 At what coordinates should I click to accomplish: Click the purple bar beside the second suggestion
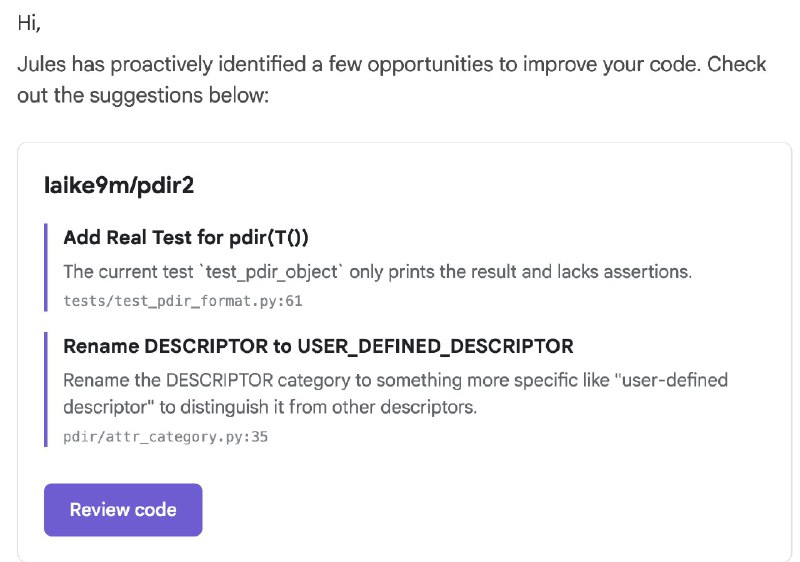pos(46,390)
